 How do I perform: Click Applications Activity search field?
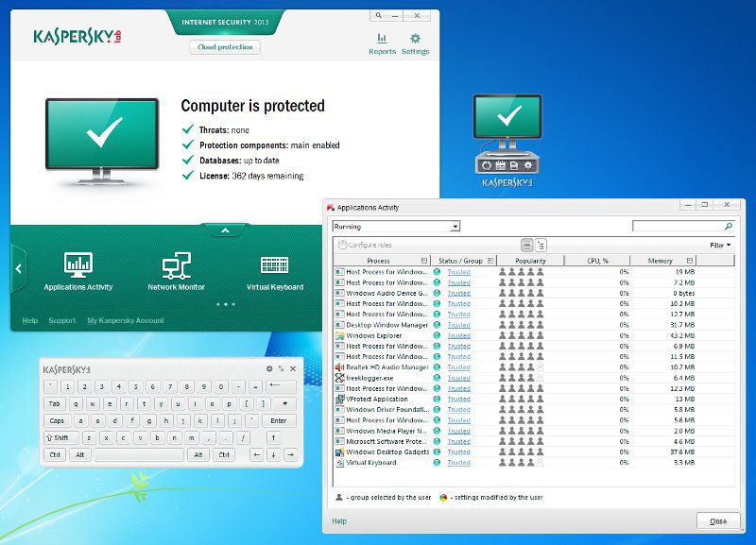[678, 226]
